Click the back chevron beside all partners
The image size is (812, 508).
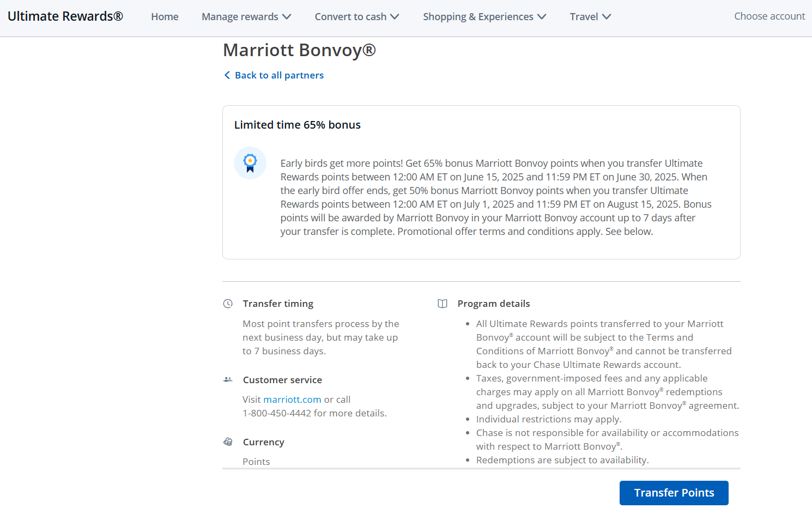tap(227, 75)
